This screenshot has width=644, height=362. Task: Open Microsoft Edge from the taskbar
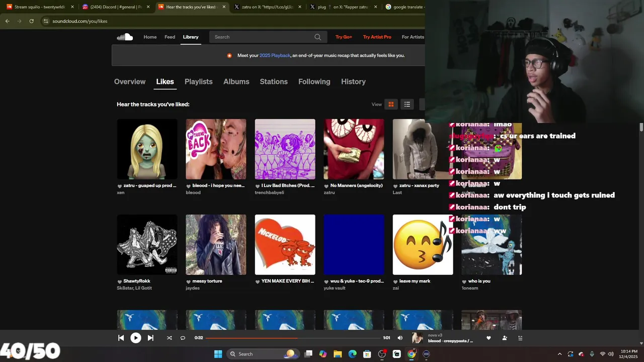353,354
